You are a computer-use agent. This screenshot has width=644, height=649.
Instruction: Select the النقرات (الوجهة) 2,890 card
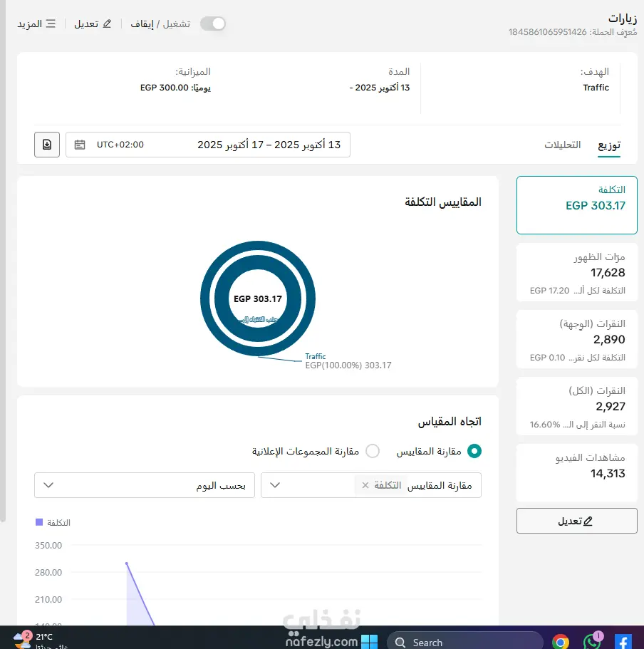(576, 339)
